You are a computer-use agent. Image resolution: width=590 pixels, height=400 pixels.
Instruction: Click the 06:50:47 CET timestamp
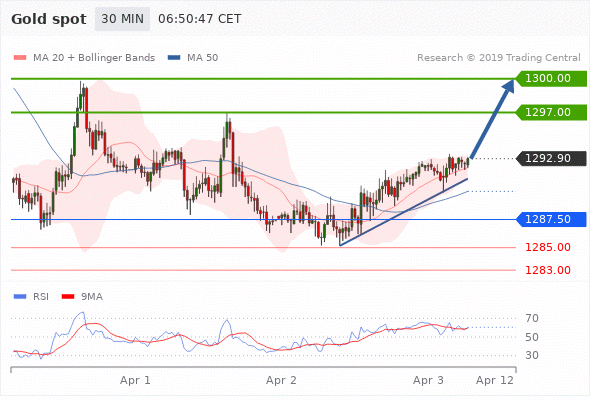tap(199, 19)
